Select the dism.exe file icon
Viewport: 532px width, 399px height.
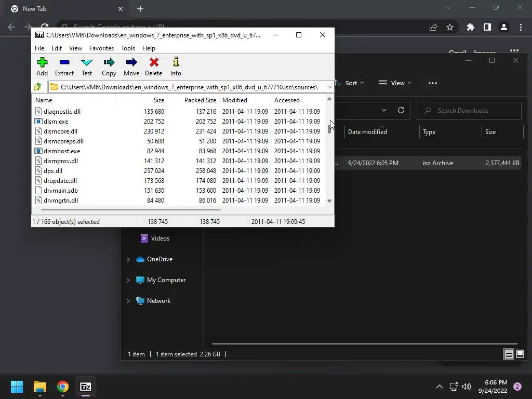click(38, 121)
